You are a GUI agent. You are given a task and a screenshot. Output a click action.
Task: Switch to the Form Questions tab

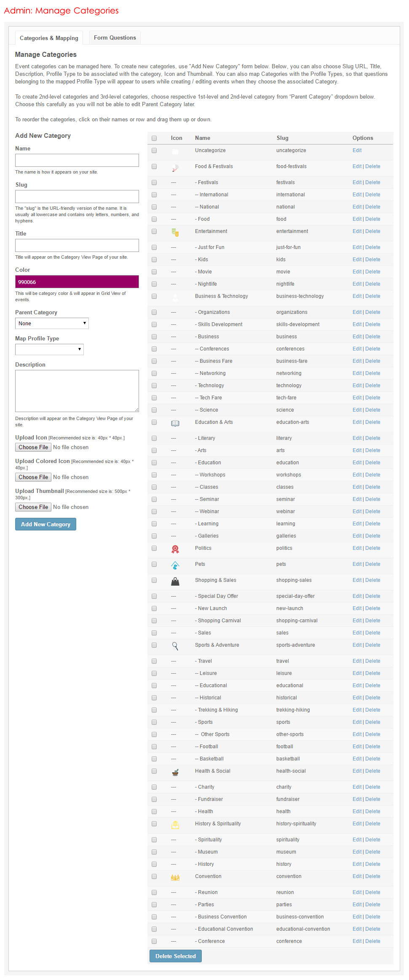point(115,37)
